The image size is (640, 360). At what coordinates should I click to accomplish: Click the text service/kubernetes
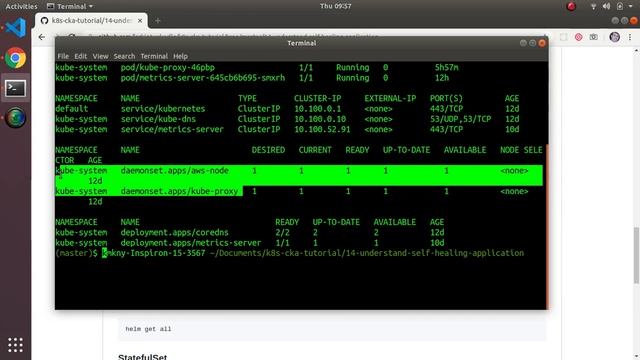[x=162, y=109]
